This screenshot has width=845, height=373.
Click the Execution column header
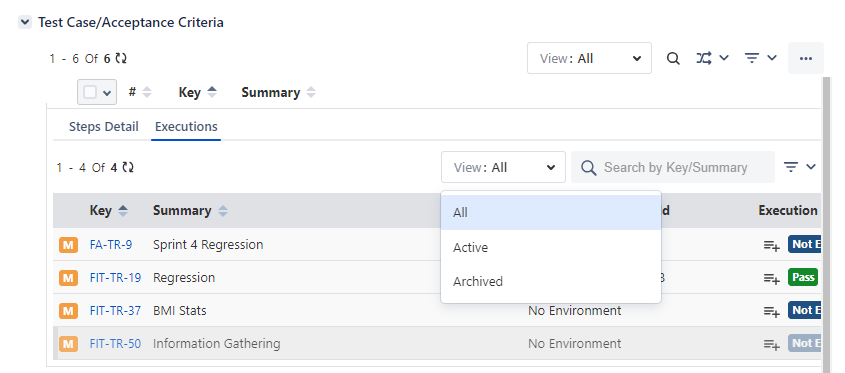pyautogui.click(x=789, y=210)
